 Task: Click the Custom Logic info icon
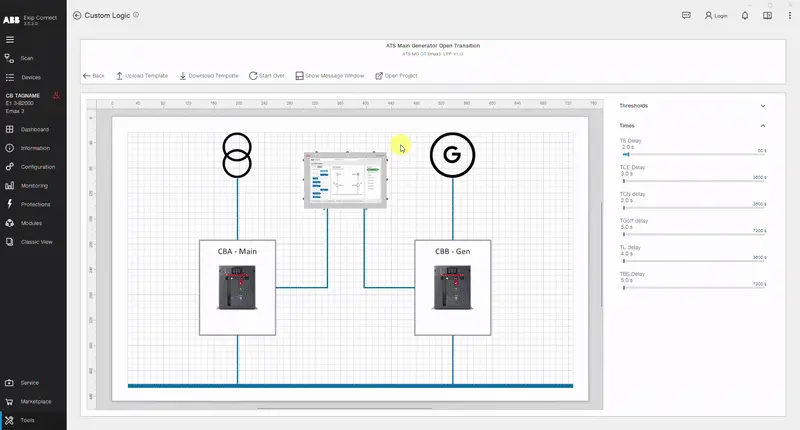pyautogui.click(x=136, y=15)
